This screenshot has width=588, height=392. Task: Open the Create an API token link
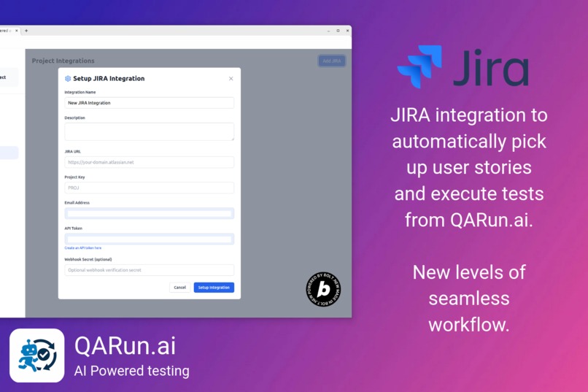tap(83, 248)
